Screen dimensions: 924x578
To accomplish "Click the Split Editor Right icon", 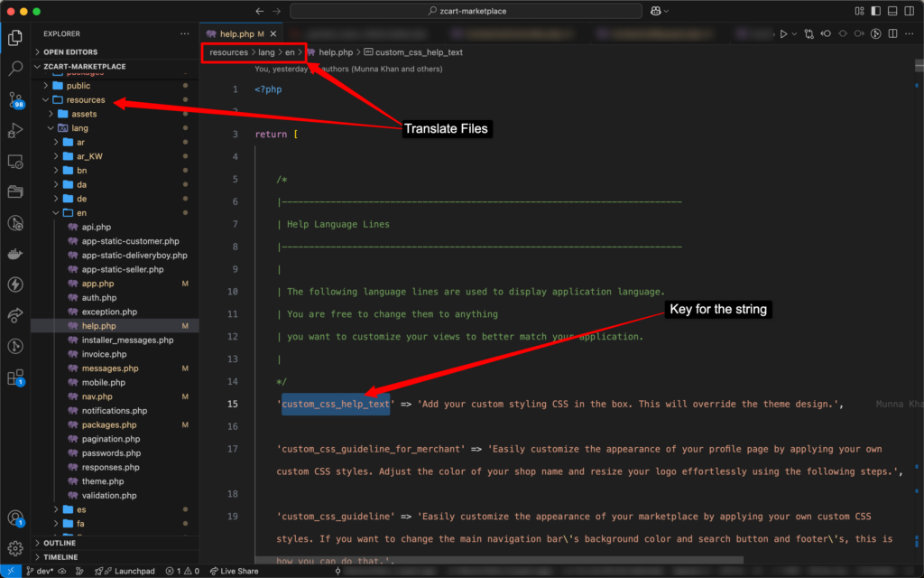I will pyautogui.click(x=892, y=33).
